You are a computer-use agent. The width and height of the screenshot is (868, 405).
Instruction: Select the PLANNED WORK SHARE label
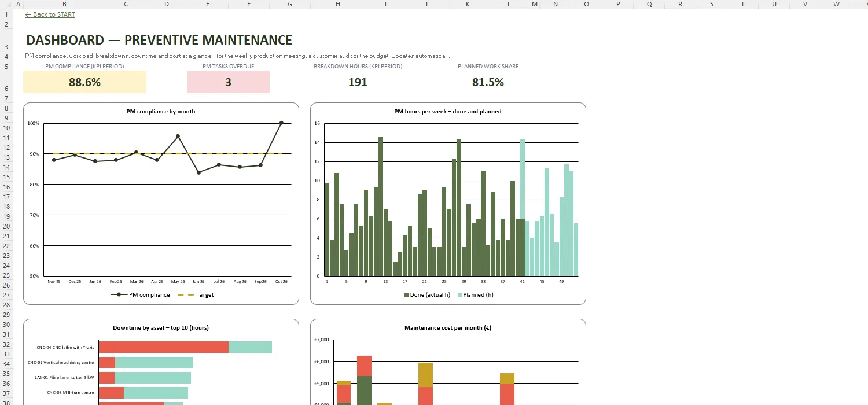click(x=488, y=67)
